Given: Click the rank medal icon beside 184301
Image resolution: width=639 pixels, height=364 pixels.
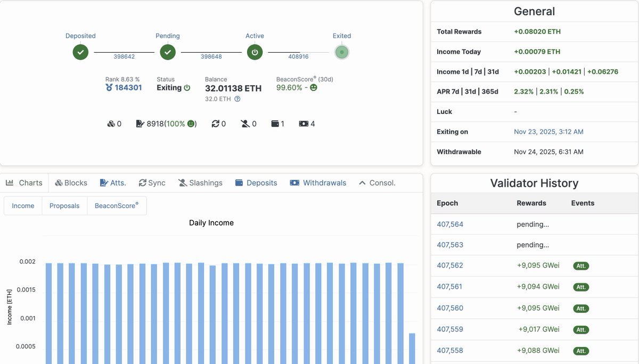Looking at the screenshot, I should click(109, 87).
